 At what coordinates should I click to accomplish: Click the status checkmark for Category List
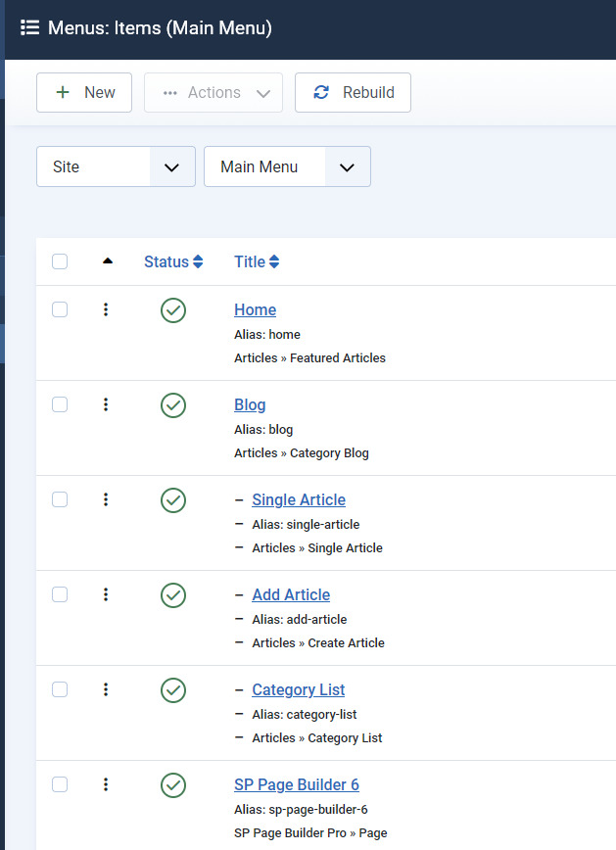(x=173, y=690)
